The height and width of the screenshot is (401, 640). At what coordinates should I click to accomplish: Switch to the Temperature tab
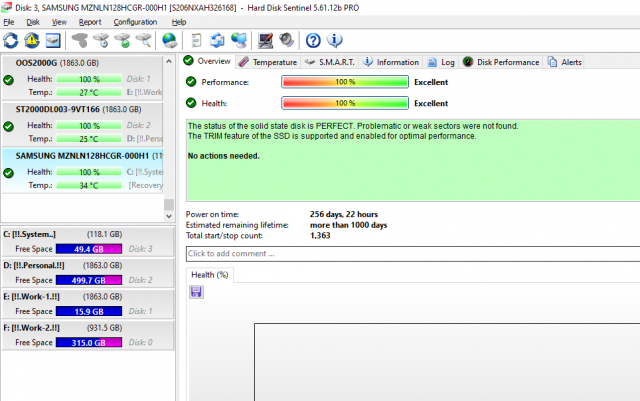tap(267, 62)
